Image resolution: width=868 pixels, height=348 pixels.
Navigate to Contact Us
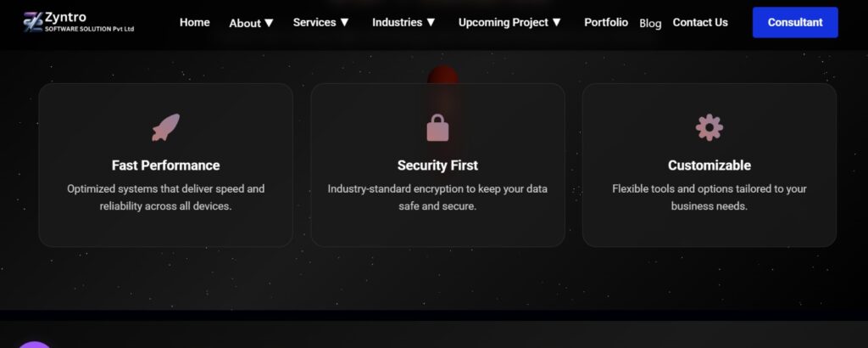click(x=700, y=22)
